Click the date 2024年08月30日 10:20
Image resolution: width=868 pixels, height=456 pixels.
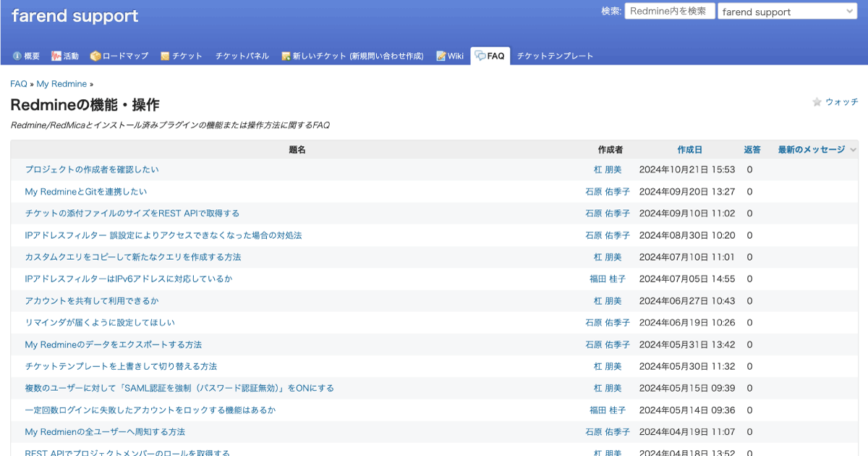[x=687, y=235]
